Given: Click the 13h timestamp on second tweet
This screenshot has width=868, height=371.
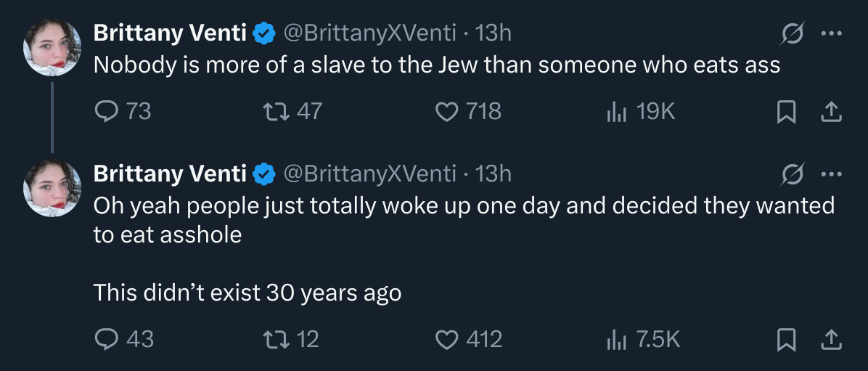Looking at the screenshot, I should 494,174.
